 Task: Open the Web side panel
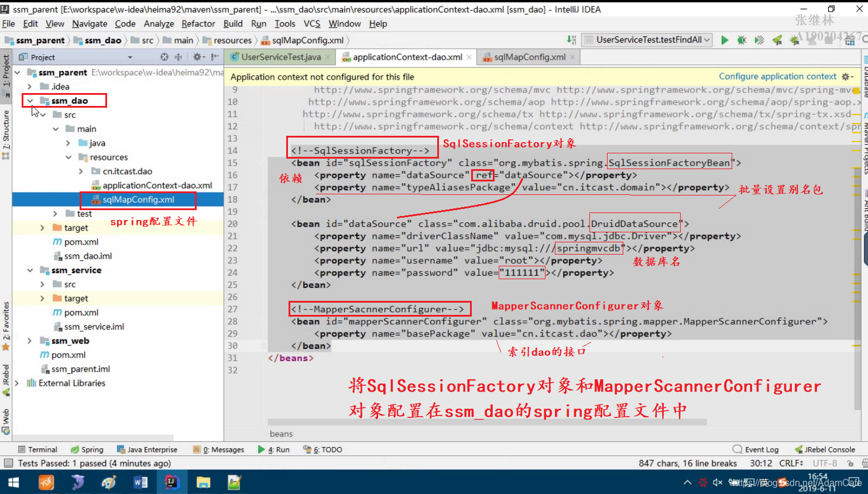(x=6, y=421)
